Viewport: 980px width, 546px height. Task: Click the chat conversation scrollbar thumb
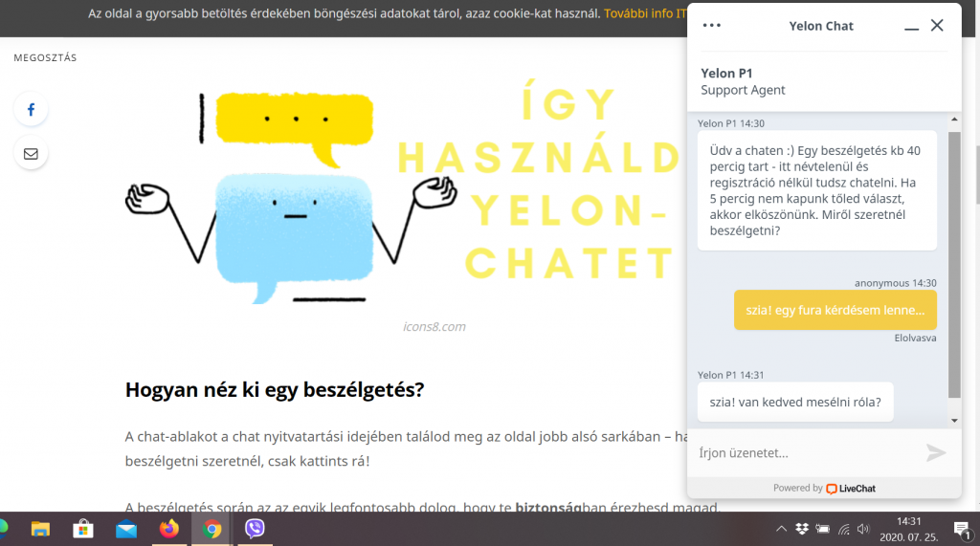(x=954, y=264)
